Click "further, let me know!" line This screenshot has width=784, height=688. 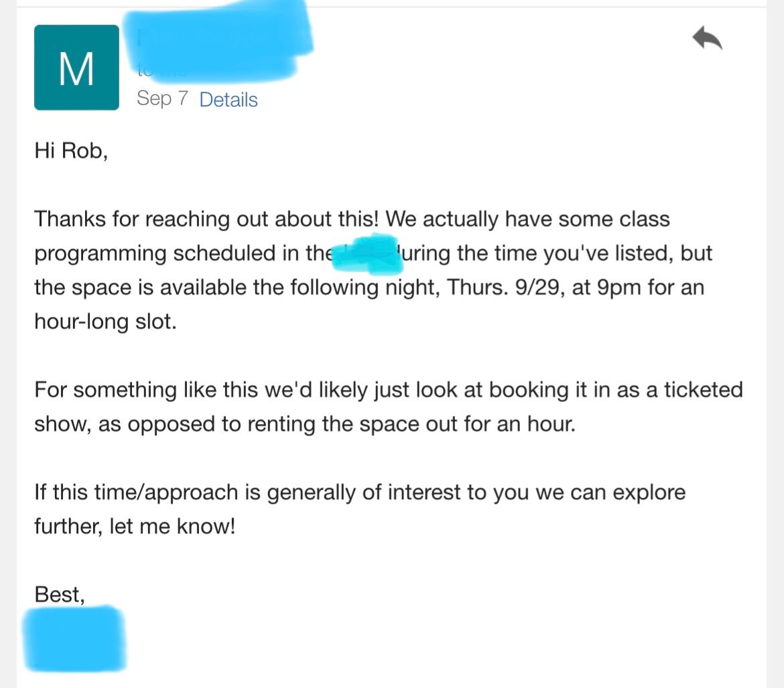coord(135,527)
